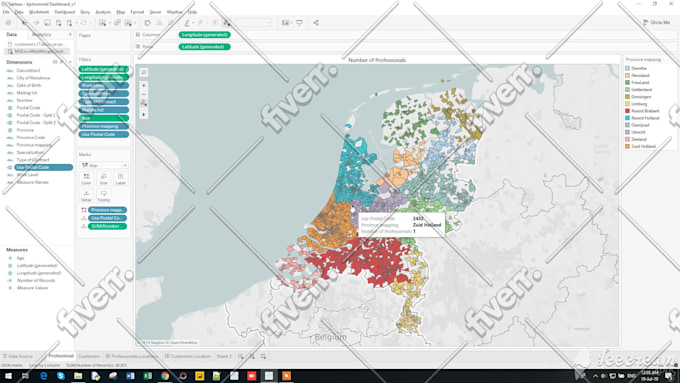Switch to the Data Source tab
This screenshot has height=383, width=680.
pyautogui.click(x=18, y=356)
